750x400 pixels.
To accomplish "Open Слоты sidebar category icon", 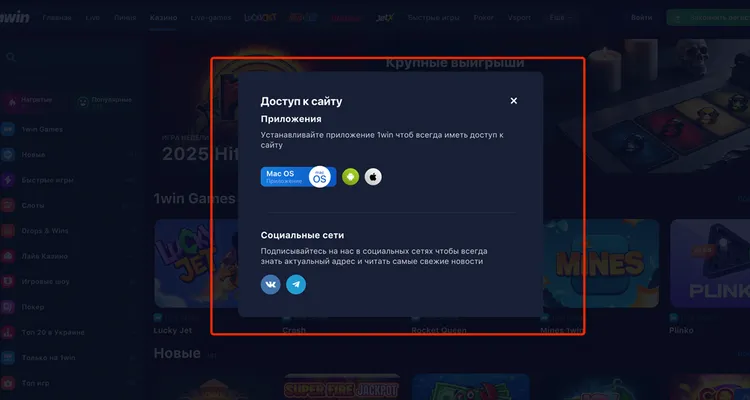I will [x=8, y=205].
